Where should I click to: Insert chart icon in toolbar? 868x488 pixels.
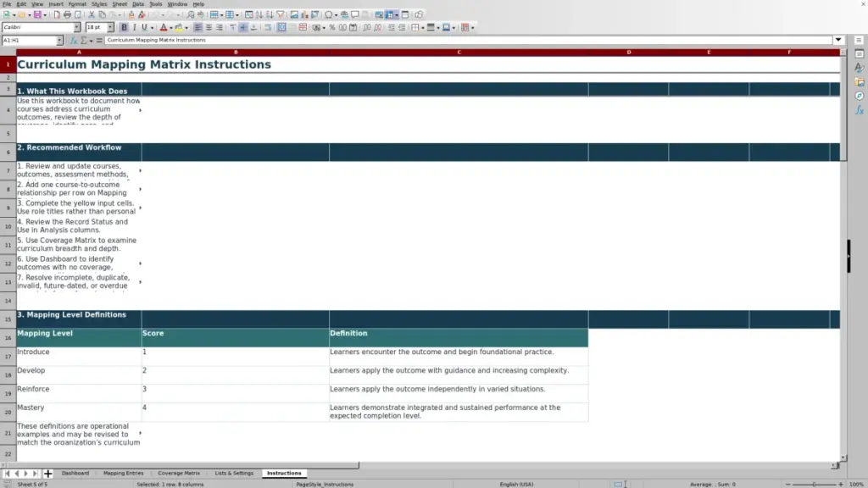click(x=304, y=15)
